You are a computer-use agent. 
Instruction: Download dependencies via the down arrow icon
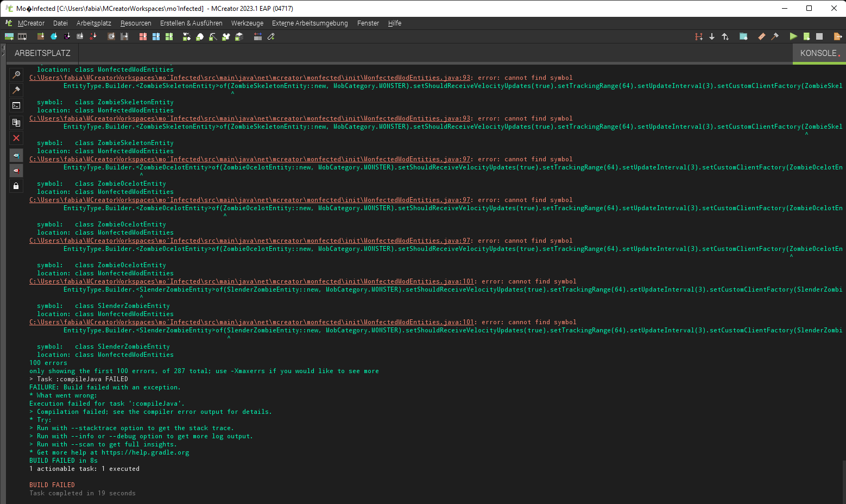(712, 36)
